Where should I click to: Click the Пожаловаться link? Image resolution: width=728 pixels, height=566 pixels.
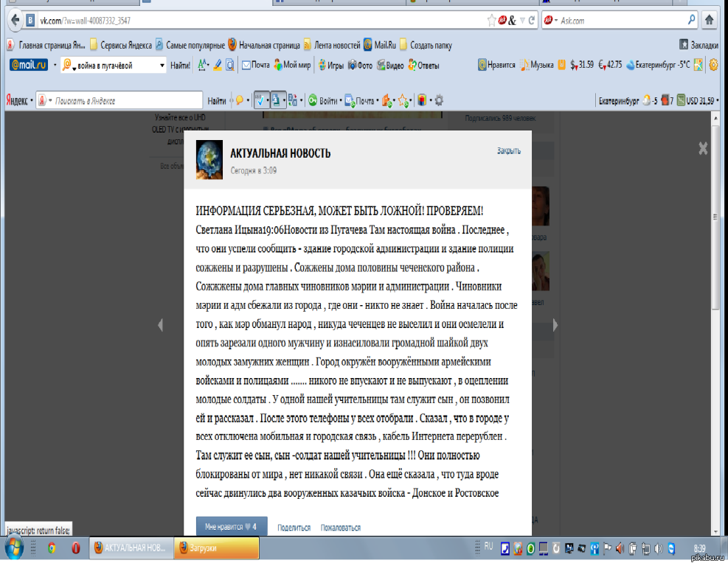pyautogui.click(x=340, y=528)
